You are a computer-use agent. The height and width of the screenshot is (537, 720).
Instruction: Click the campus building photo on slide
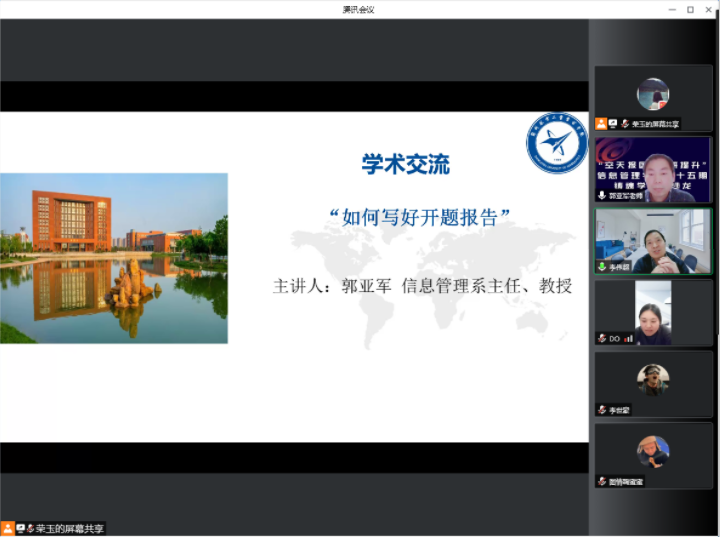pos(114,258)
